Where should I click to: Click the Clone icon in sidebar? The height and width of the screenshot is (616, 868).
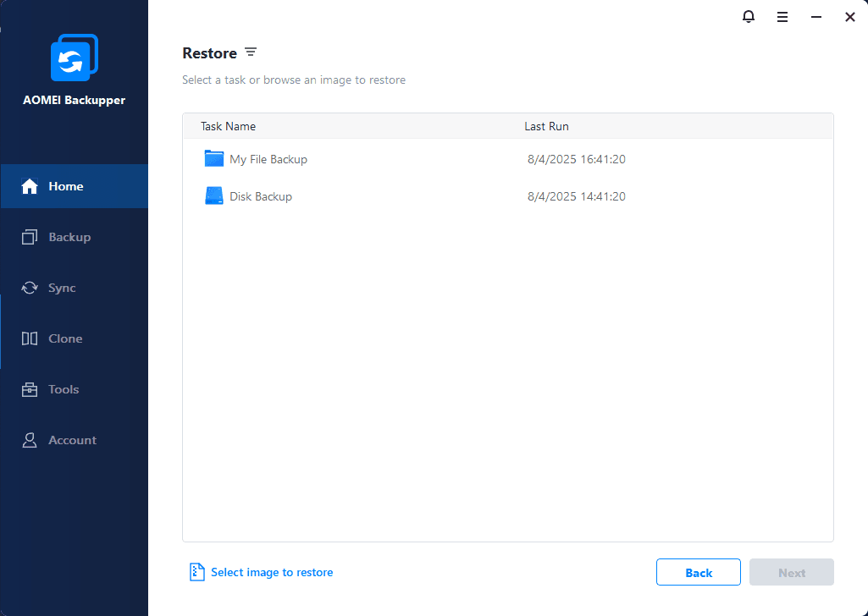point(30,338)
